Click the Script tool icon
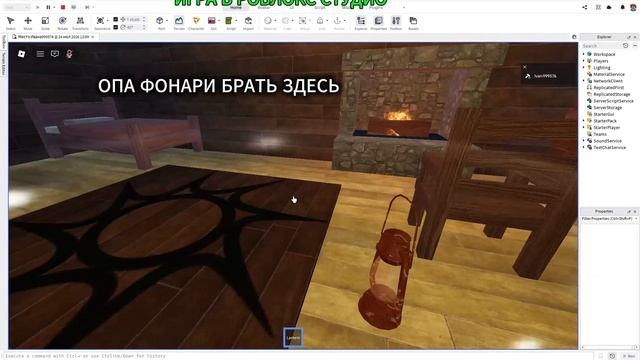This screenshot has height=360, width=640. 230,22
